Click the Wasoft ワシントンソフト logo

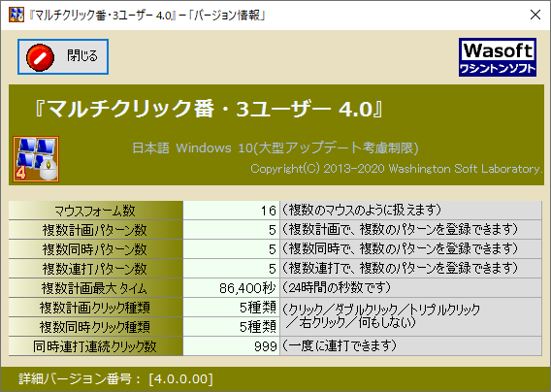point(498,57)
